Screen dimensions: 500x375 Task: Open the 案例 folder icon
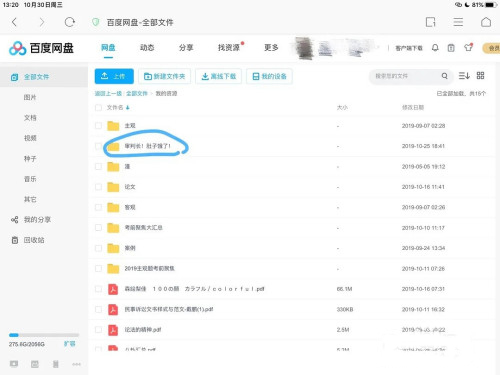(x=113, y=248)
